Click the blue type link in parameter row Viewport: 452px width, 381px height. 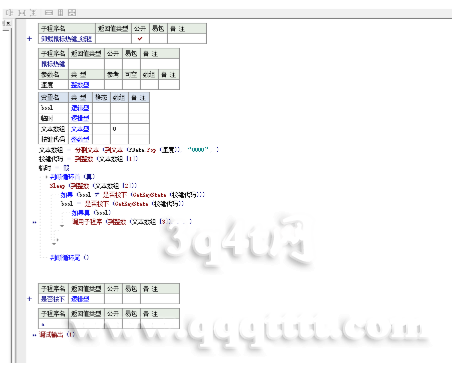pyautogui.click(x=80, y=85)
